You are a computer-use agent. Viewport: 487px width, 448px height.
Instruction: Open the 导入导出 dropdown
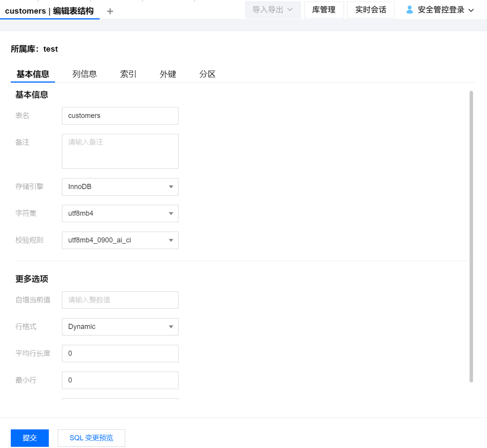[x=273, y=10]
